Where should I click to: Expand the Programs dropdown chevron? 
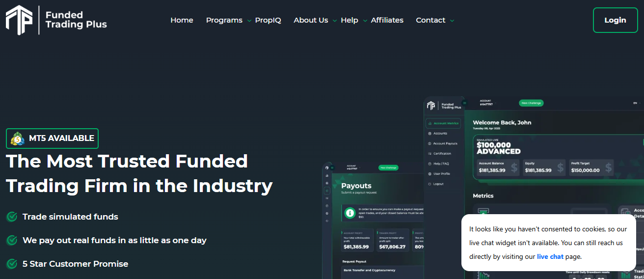coord(249,21)
